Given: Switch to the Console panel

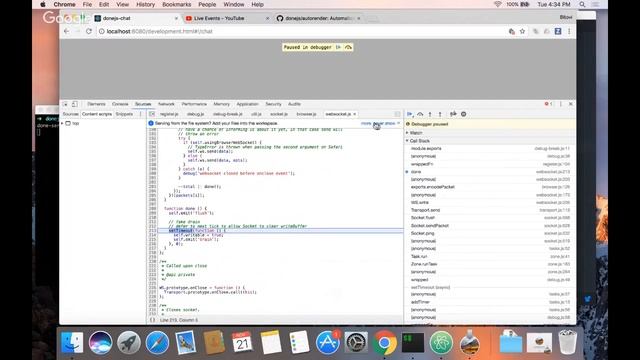Looking at the screenshot, I should 120,104.
